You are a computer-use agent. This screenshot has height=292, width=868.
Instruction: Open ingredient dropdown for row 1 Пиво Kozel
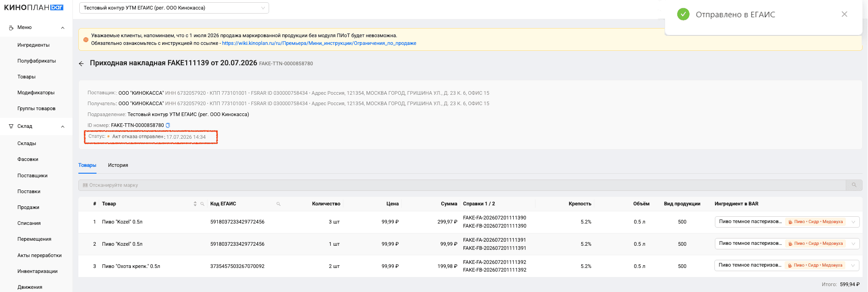tap(787, 222)
